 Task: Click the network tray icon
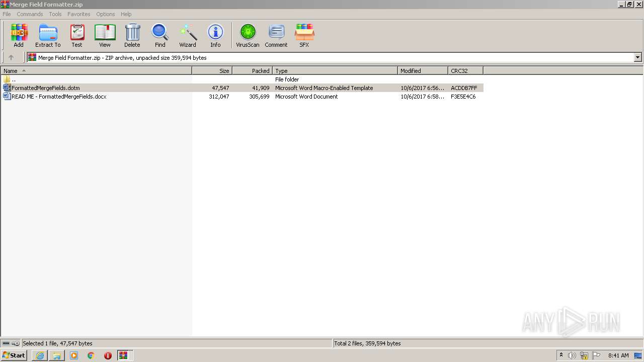tap(584, 355)
